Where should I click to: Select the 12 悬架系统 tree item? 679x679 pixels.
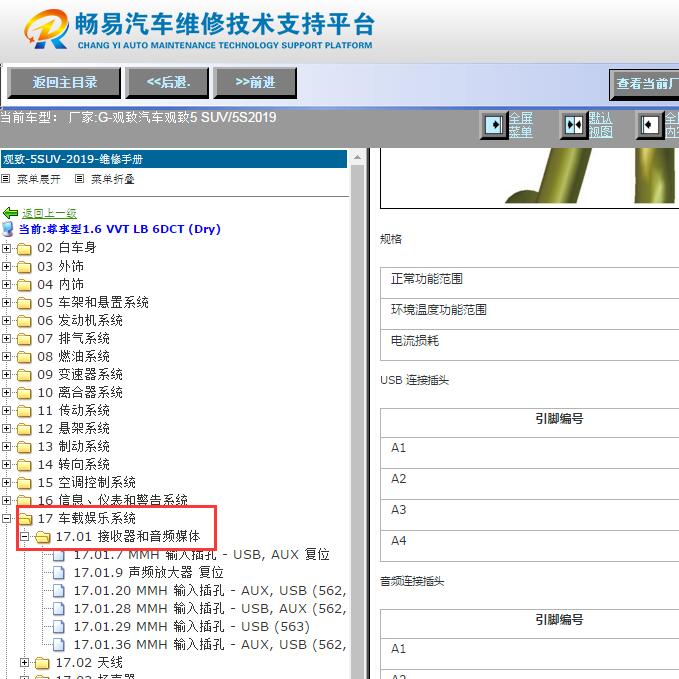tap(74, 428)
